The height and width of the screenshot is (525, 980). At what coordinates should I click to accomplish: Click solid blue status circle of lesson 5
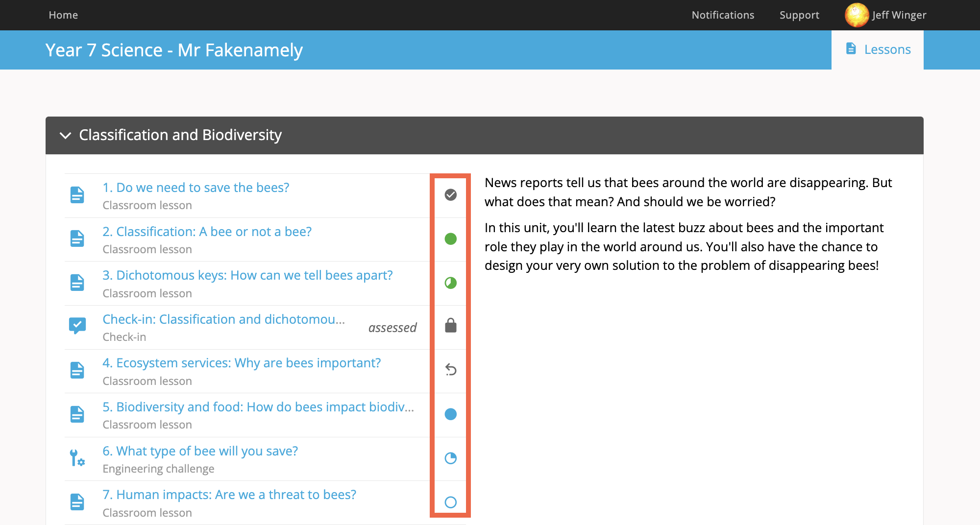[x=450, y=414]
